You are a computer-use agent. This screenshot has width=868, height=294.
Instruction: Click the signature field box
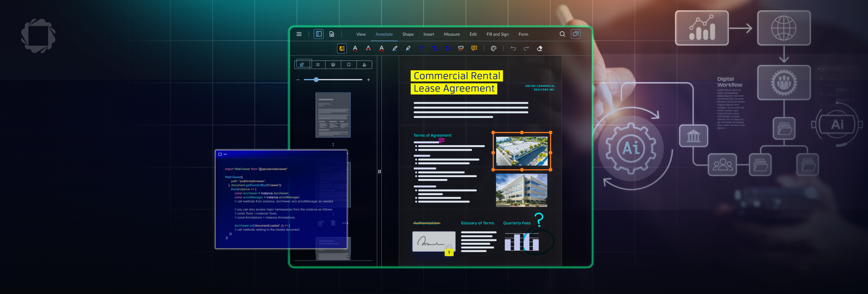pos(434,241)
